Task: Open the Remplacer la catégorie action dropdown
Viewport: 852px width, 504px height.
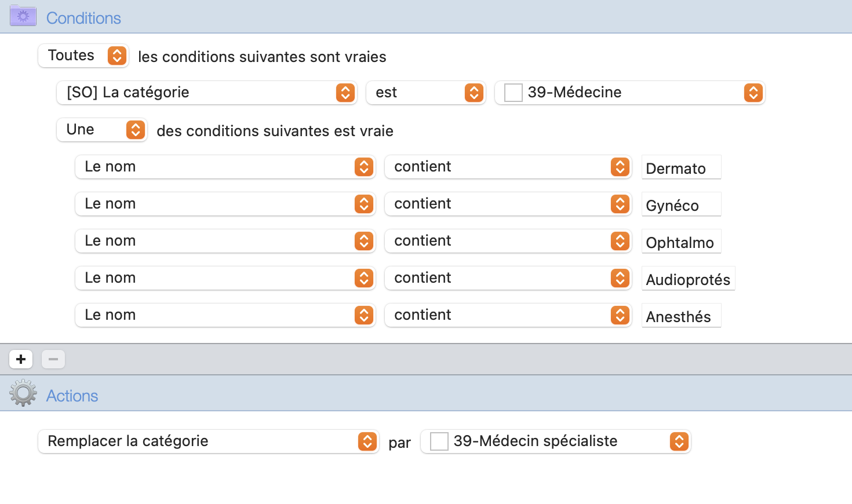Action: tap(209, 441)
